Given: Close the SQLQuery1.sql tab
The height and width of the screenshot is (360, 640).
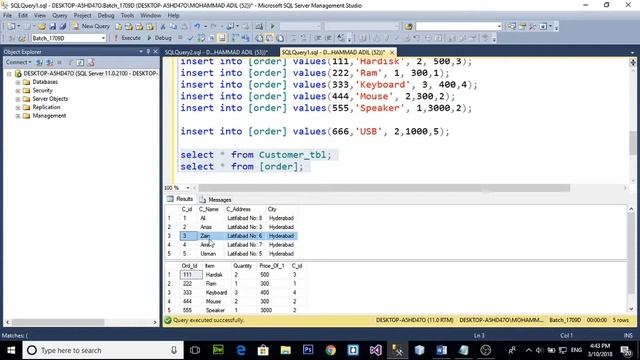Looking at the screenshot, I should click(392, 52).
